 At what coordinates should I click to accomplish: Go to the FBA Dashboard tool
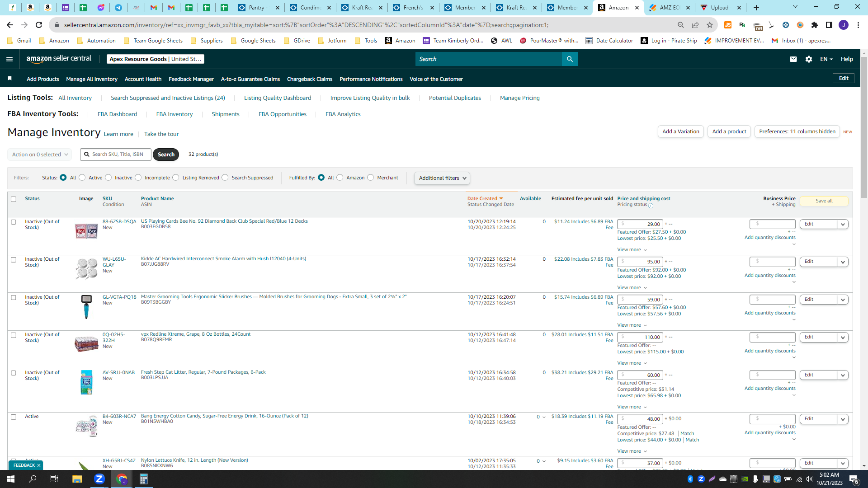click(x=117, y=114)
